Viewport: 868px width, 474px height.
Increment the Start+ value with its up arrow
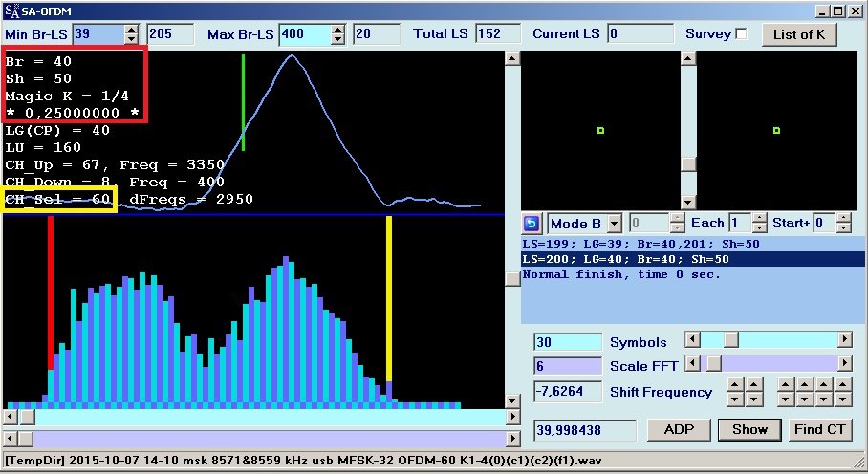[x=843, y=219]
